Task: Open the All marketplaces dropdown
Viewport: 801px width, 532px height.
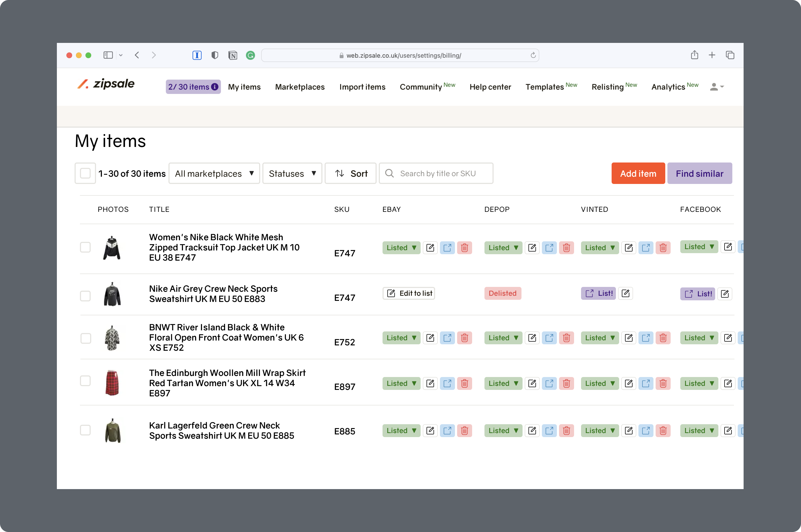Action: [214, 173]
